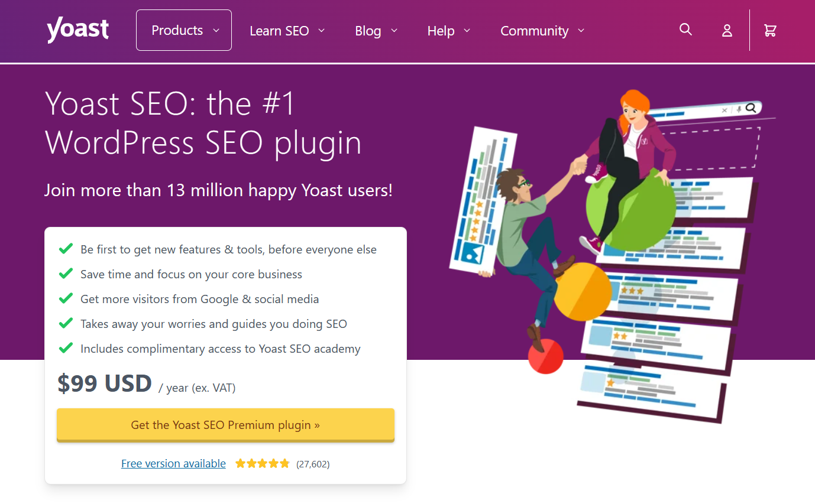Open the Learn SEO menu
Viewport: 815px width, 504px height.
pos(287,31)
